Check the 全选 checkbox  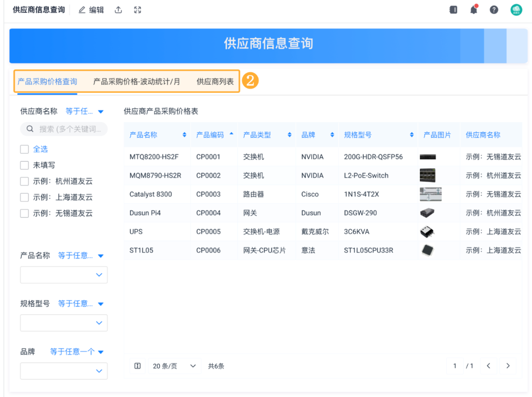coord(24,149)
